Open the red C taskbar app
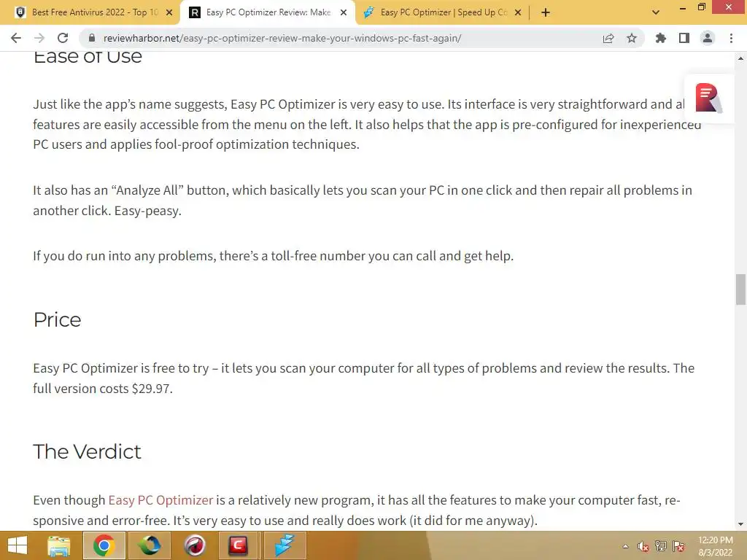Screen dimensions: 747x560 point(239,545)
